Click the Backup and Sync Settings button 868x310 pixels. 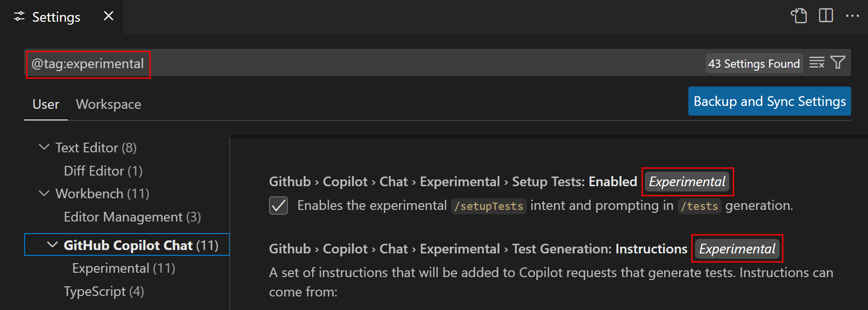click(769, 101)
